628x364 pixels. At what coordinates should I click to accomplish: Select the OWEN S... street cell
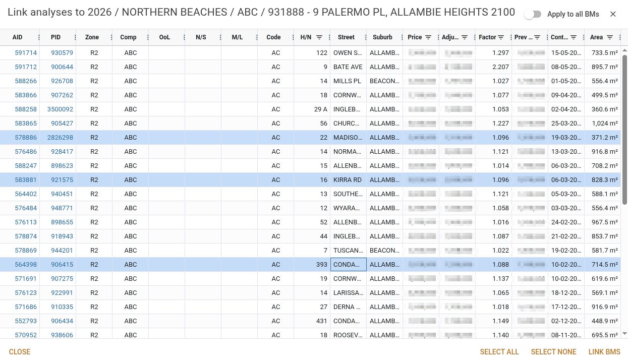pos(348,52)
